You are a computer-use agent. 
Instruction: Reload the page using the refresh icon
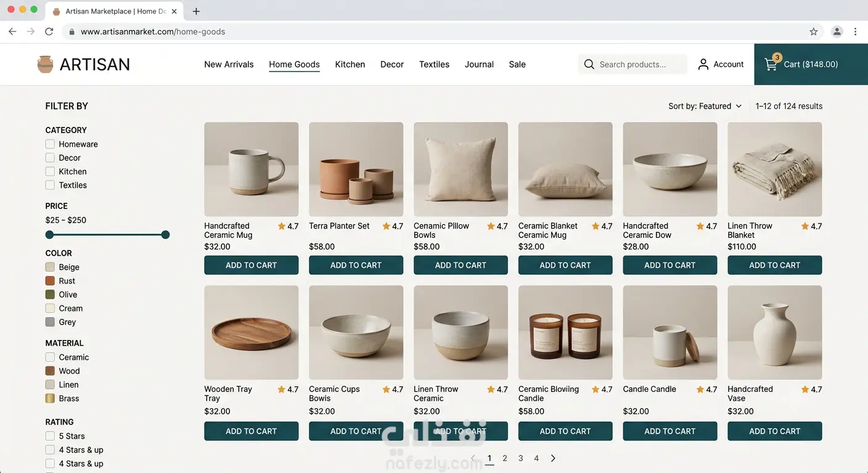(49, 31)
